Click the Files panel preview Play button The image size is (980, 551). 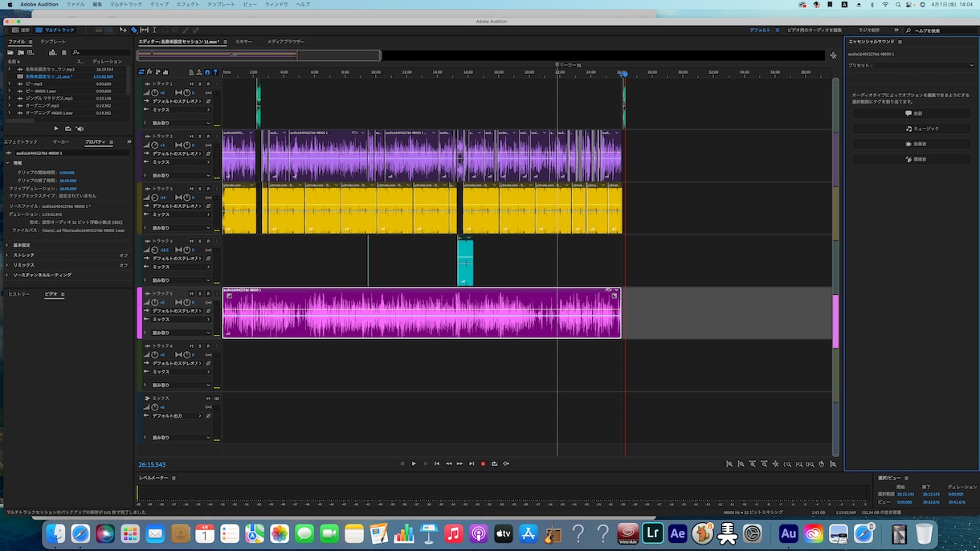(56, 129)
